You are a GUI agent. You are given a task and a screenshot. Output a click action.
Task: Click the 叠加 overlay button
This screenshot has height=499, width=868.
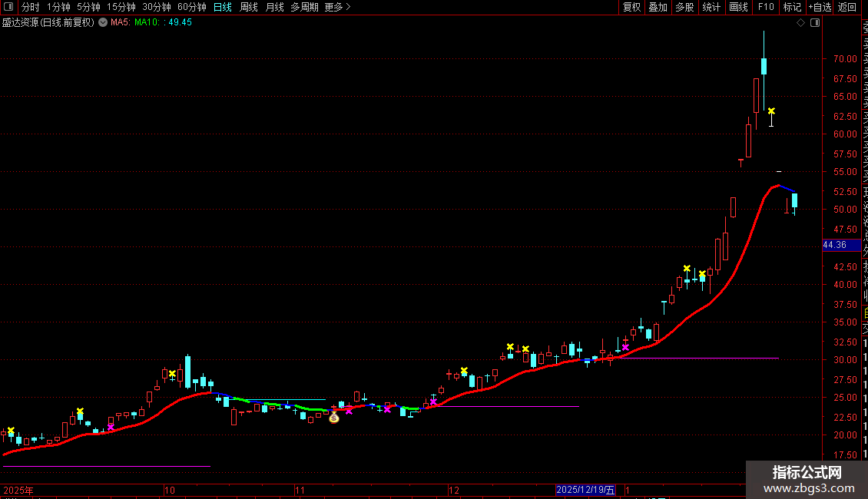tap(658, 7)
